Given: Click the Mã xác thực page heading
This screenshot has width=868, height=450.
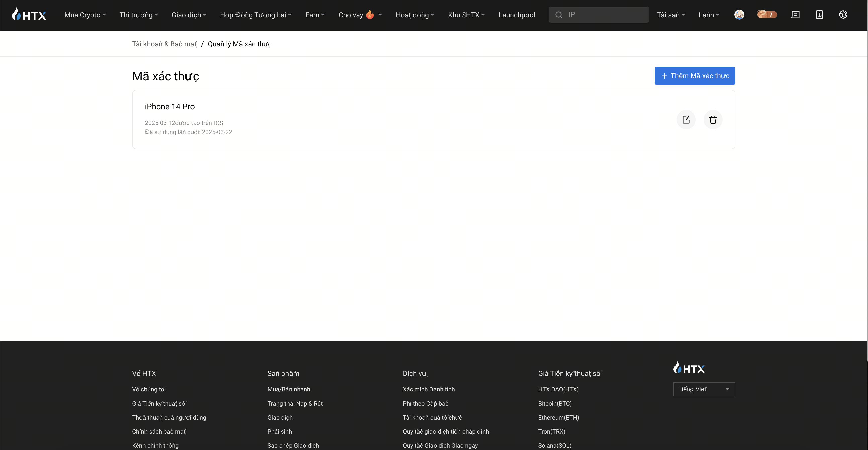Looking at the screenshot, I should point(165,76).
